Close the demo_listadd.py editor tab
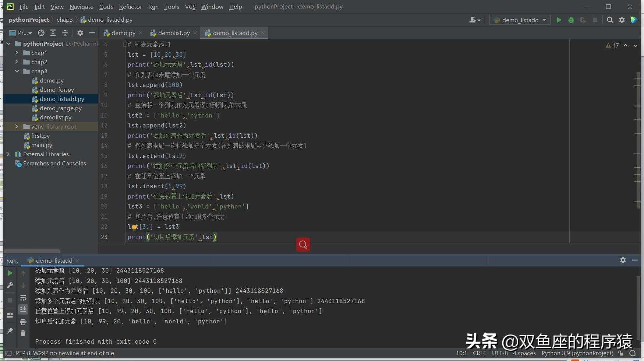The height and width of the screenshot is (361, 644). tap(263, 33)
